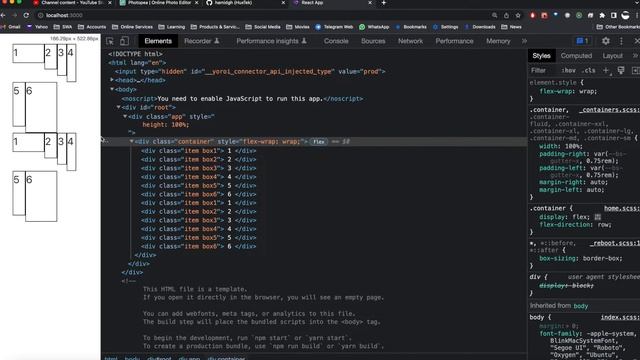Open the index.scss source link
The image size is (640, 360).
point(620,317)
